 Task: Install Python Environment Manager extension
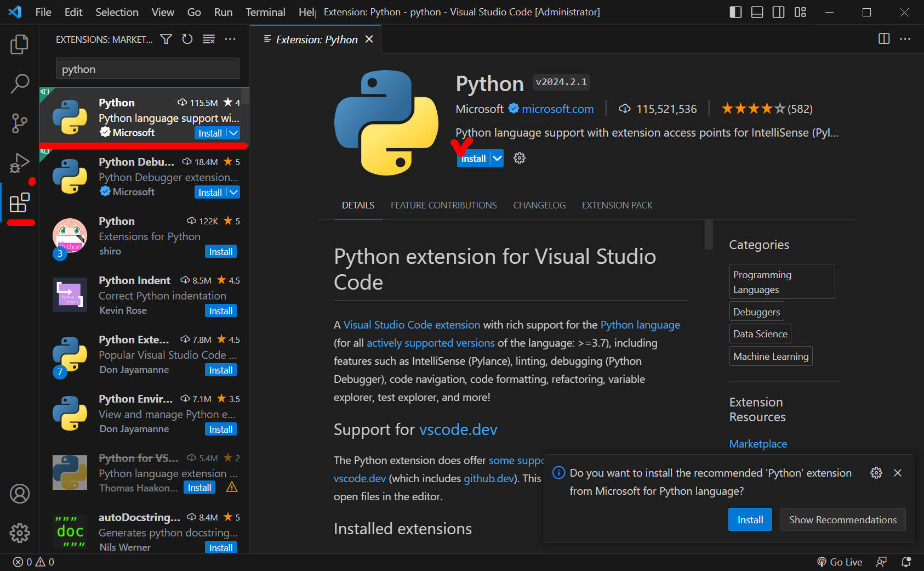pyautogui.click(x=221, y=429)
